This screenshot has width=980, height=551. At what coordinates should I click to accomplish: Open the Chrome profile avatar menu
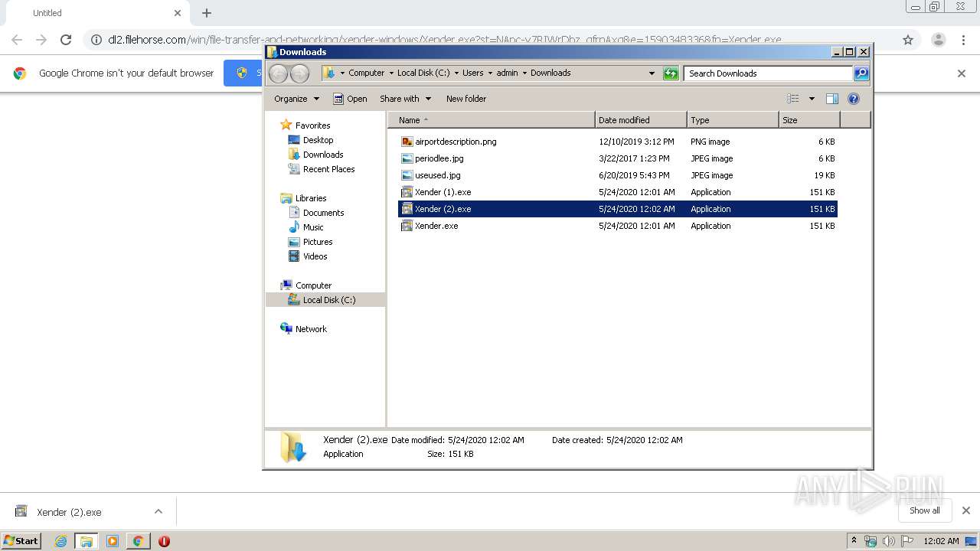point(938,40)
